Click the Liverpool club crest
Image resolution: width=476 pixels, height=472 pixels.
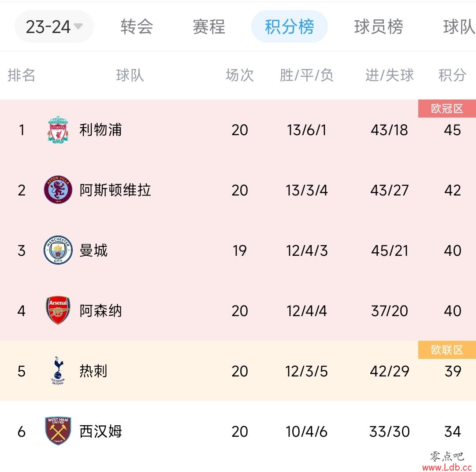click(x=58, y=129)
